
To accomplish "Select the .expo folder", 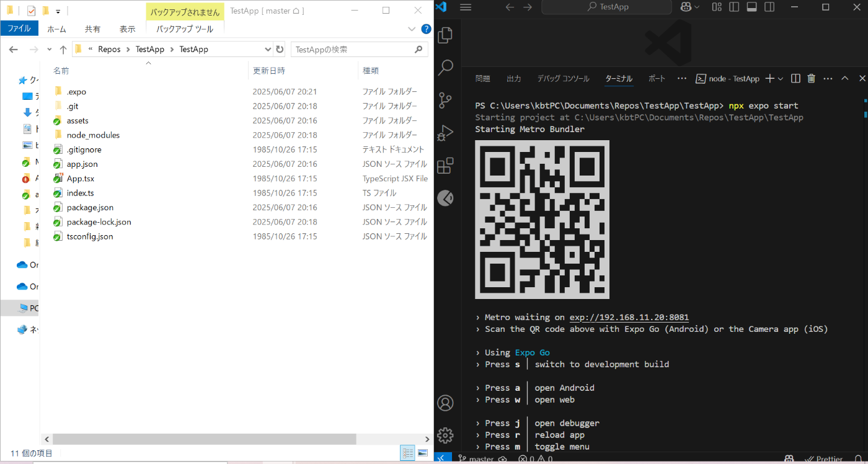I will [76, 92].
